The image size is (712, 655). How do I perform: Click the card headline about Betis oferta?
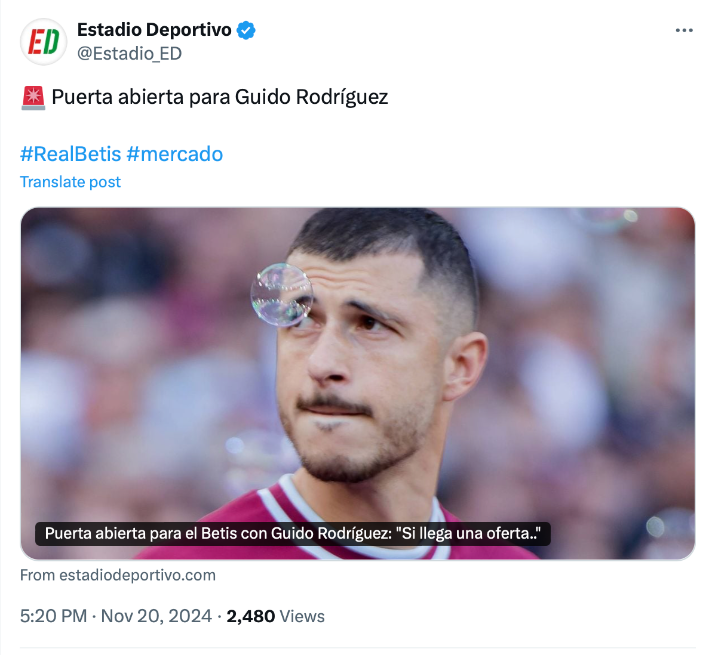click(x=293, y=533)
